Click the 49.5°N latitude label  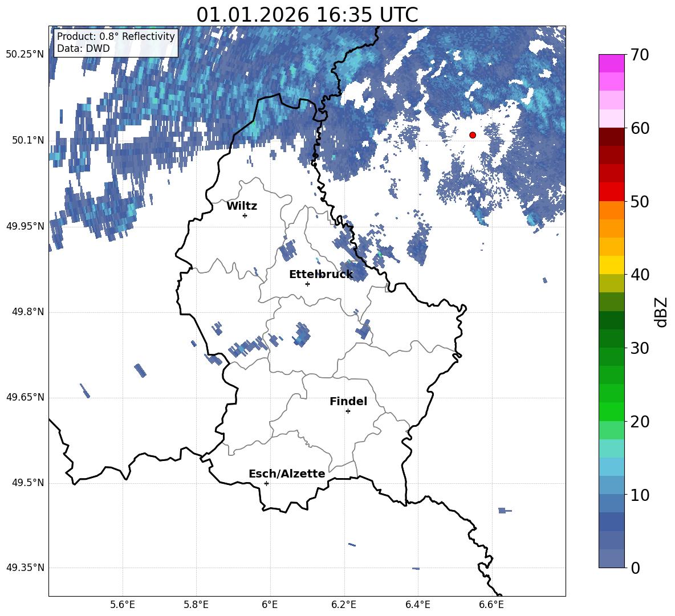pyautogui.click(x=27, y=483)
